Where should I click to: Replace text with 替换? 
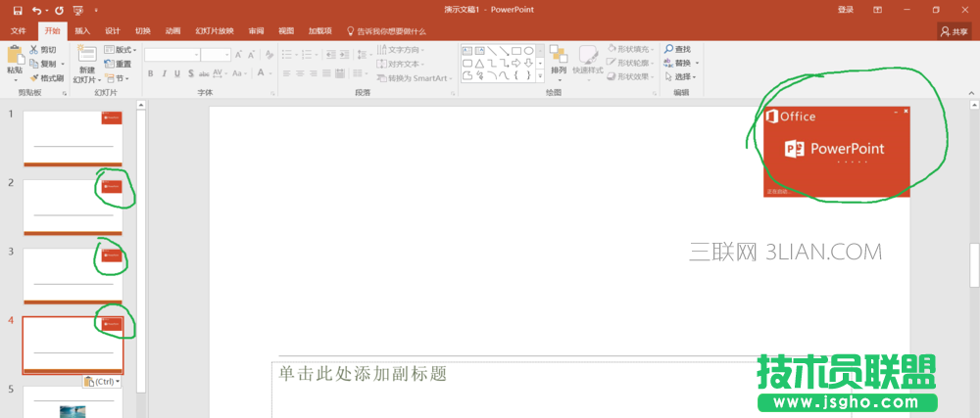(681, 63)
